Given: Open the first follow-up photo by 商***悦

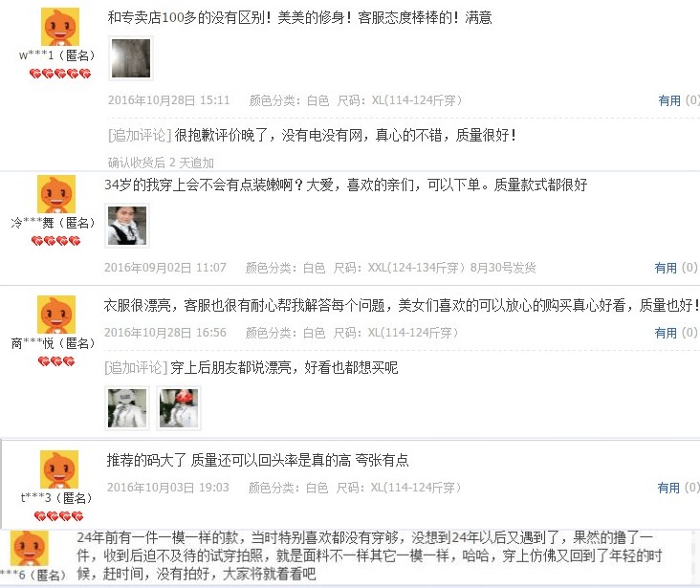Looking at the screenshot, I should point(127,408).
